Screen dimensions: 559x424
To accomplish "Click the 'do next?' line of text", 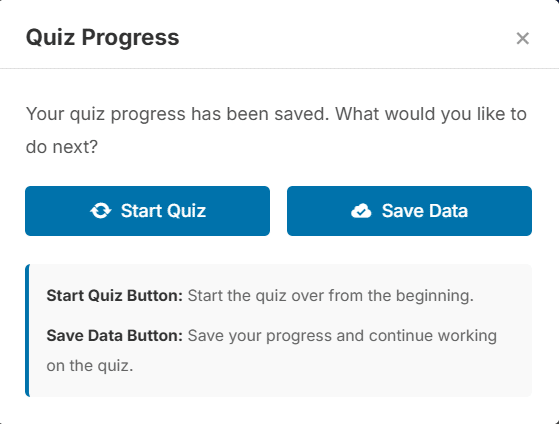I will click(x=62, y=147).
